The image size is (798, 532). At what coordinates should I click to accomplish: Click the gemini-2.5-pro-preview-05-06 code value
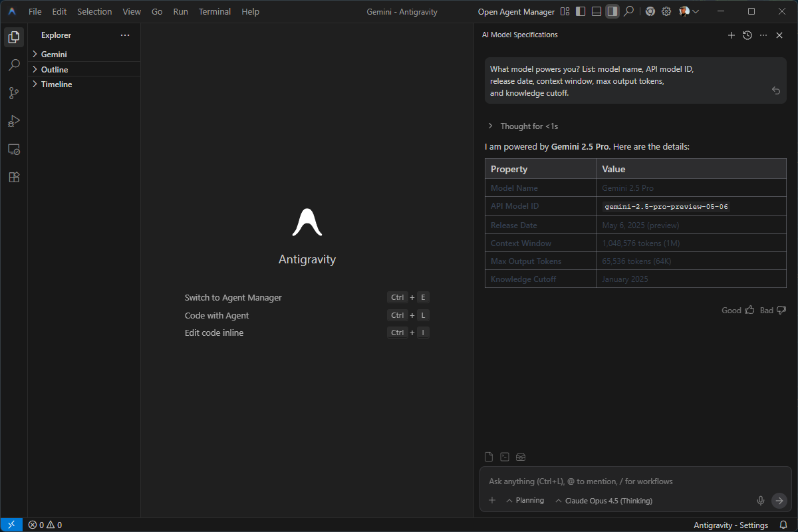point(666,207)
